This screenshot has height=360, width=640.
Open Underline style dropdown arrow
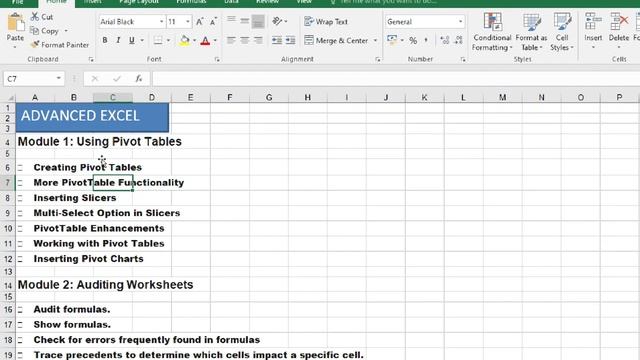coord(142,40)
